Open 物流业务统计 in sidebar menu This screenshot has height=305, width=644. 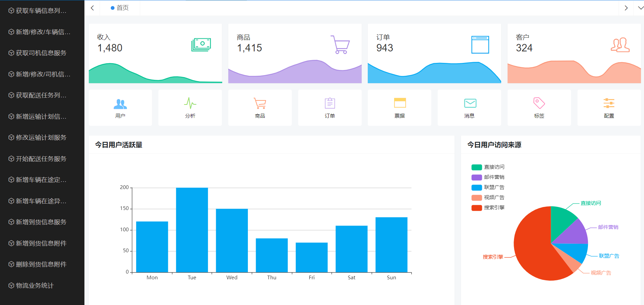tap(34, 286)
